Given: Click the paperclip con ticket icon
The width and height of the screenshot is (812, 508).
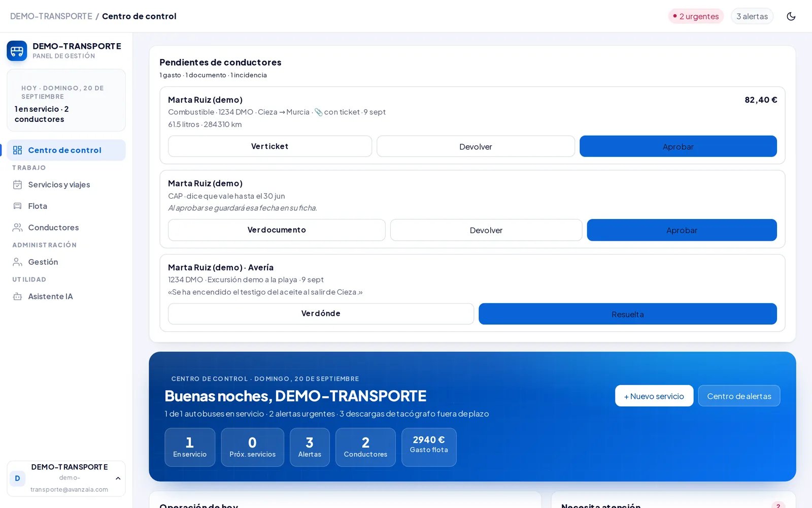Looking at the screenshot, I should [318, 112].
